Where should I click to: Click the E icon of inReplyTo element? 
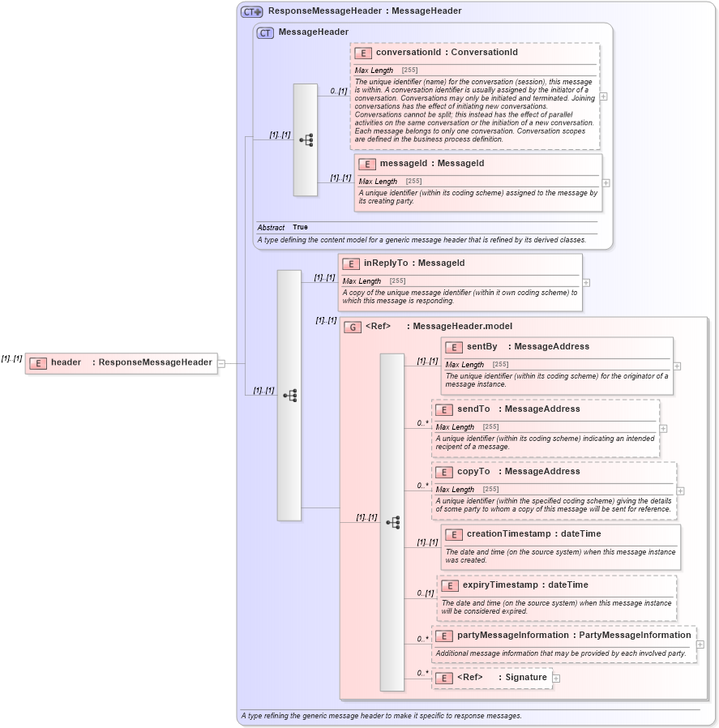351,263
